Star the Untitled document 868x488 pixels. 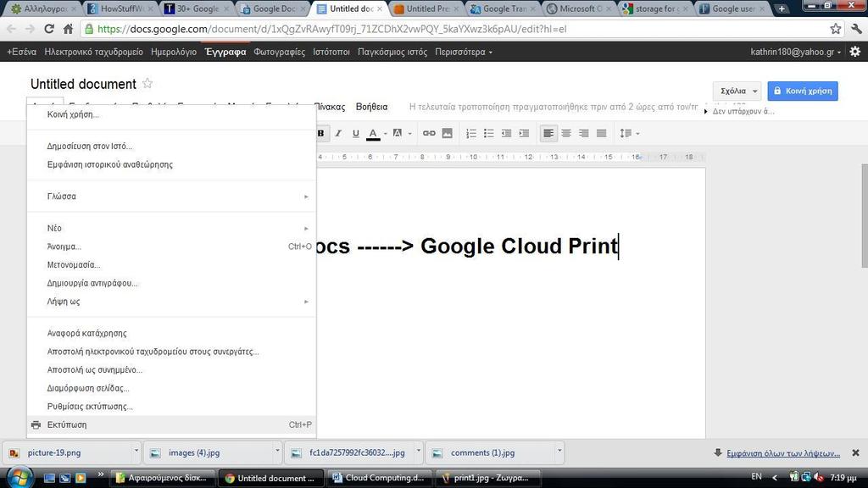pyautogui.click(x=147, y=84)
